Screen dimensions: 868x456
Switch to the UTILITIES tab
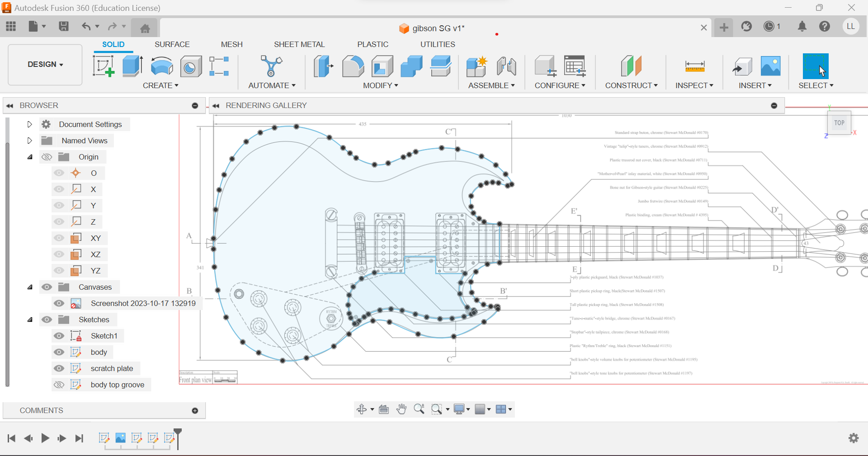coord(438,44)
